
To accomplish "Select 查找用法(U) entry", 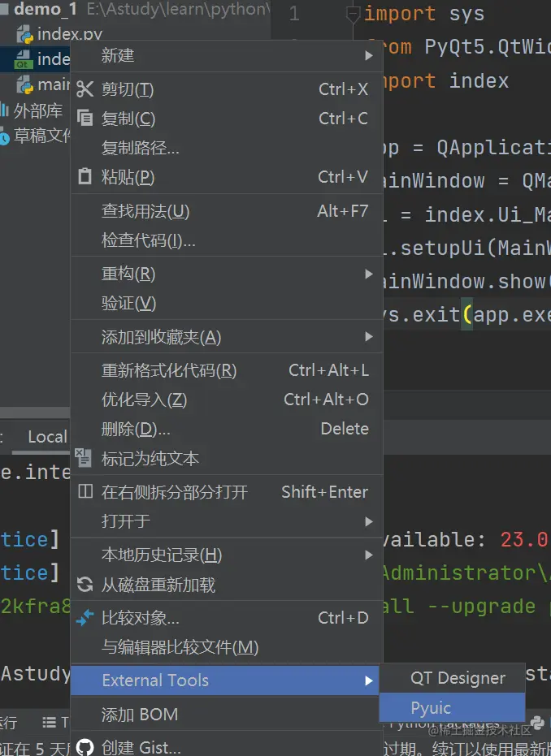I will point(226,210).
